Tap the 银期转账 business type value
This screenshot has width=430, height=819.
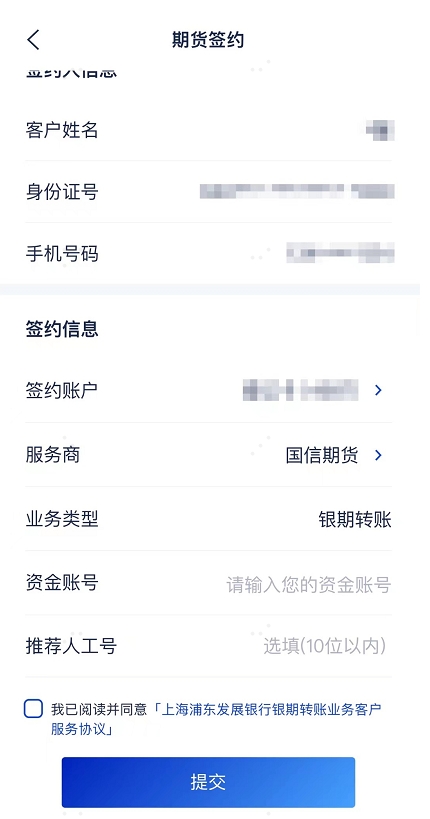coord(355,520)
